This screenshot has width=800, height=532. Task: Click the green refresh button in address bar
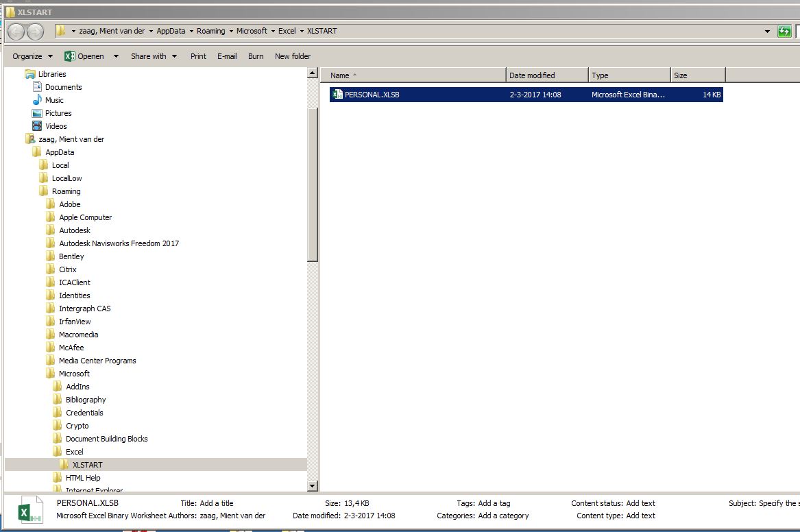click(784, 31)
